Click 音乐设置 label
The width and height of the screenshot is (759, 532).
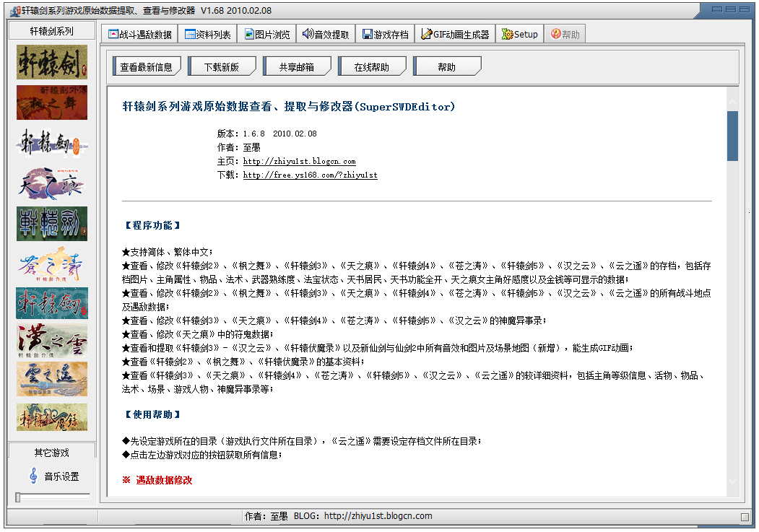[61, 476]
